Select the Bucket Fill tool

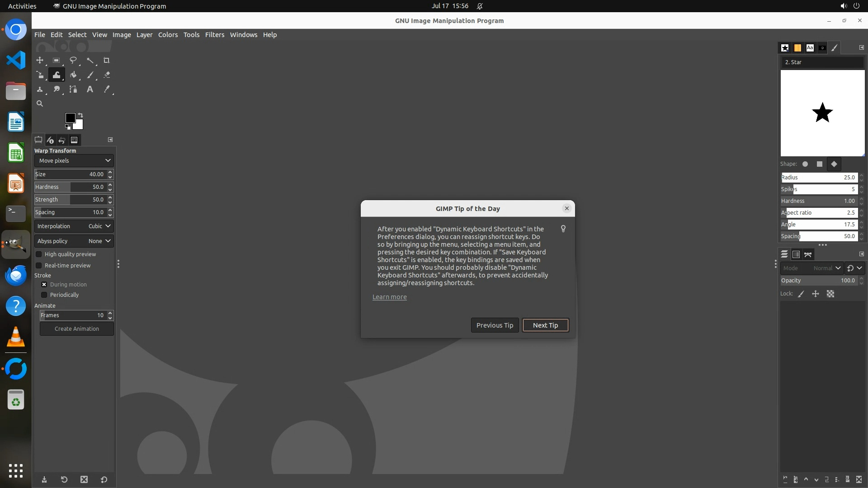tap(73, 75)
